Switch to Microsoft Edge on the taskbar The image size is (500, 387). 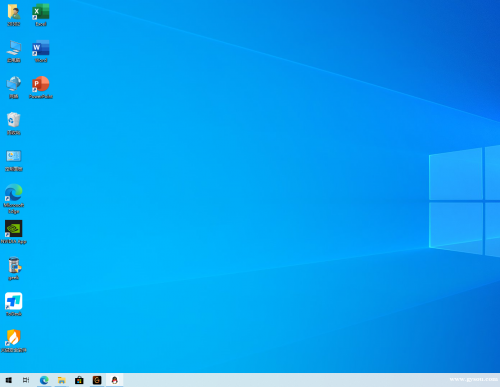coord(44,380)
